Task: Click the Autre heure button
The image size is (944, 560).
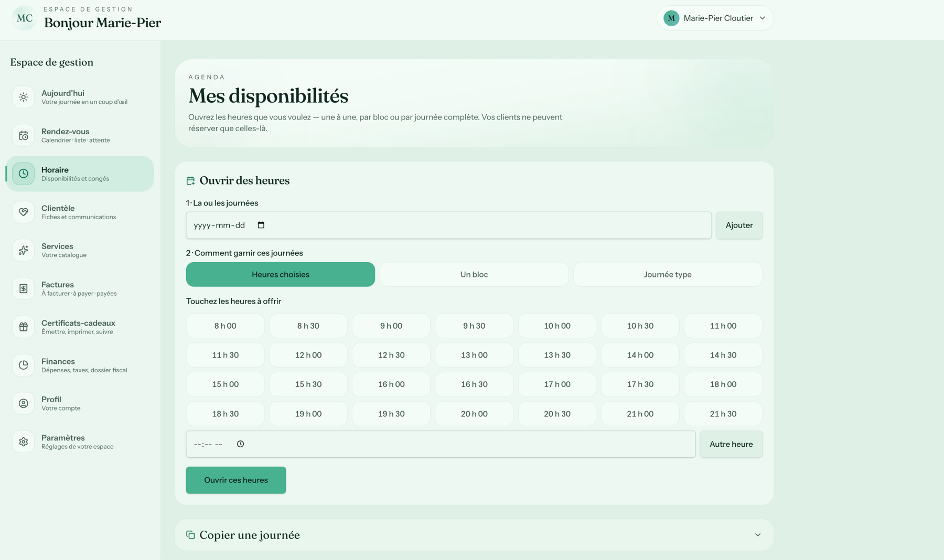Action: point(731,444)
